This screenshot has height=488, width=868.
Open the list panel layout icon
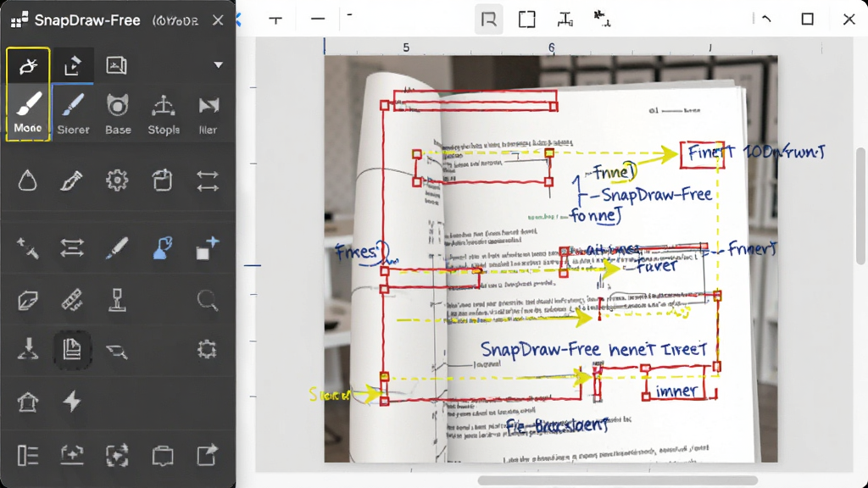28,455
